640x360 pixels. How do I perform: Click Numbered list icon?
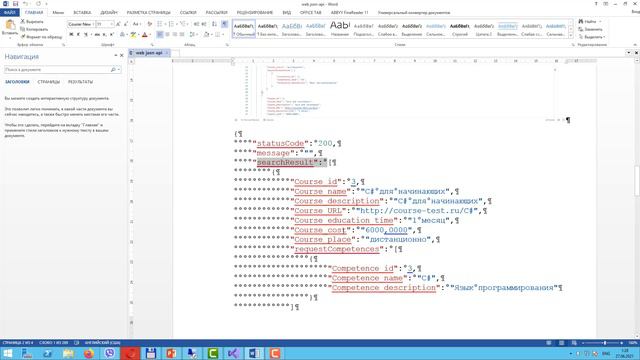(171, 24)
